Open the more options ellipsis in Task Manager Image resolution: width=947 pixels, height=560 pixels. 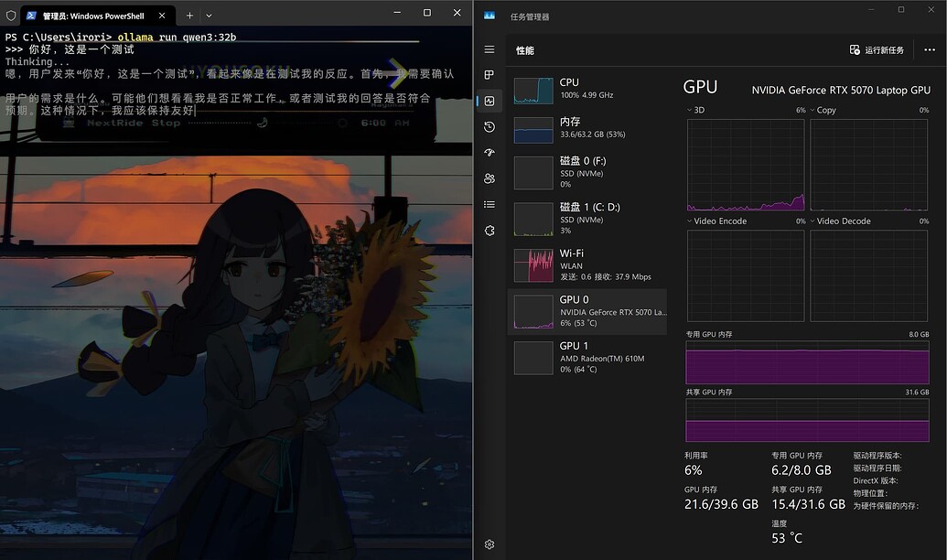tap(930, 49)
